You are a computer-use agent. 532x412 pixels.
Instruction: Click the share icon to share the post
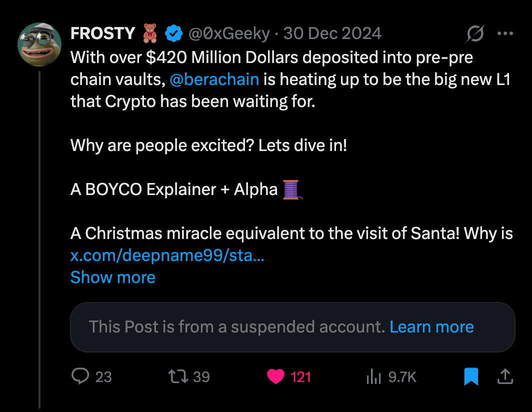click(x=505, y=376)
